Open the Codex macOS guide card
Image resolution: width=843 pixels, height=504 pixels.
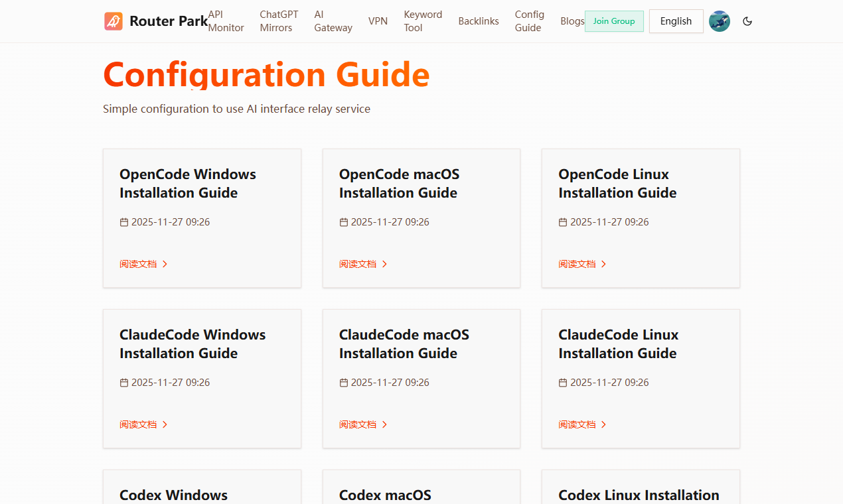(421, 487)
